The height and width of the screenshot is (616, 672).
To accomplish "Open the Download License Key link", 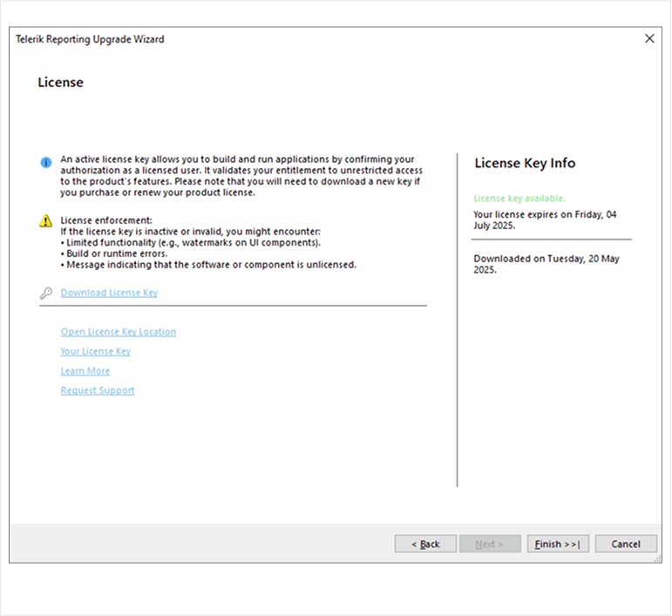I will 109,293.
